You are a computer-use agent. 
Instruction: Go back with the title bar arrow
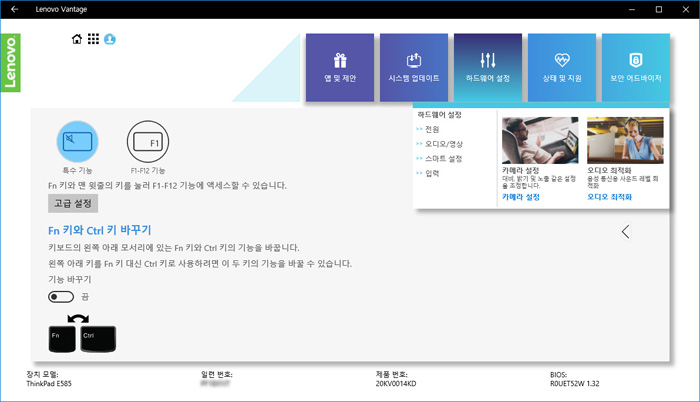14,9
